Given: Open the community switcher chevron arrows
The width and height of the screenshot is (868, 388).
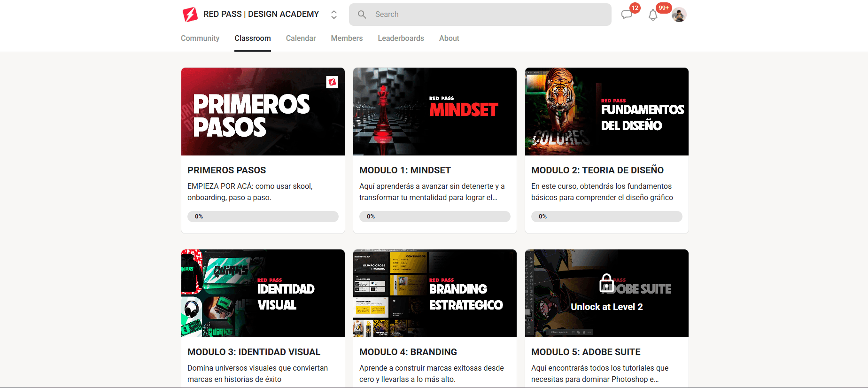Looking at the screenshot, I should [x=334, y=15].
